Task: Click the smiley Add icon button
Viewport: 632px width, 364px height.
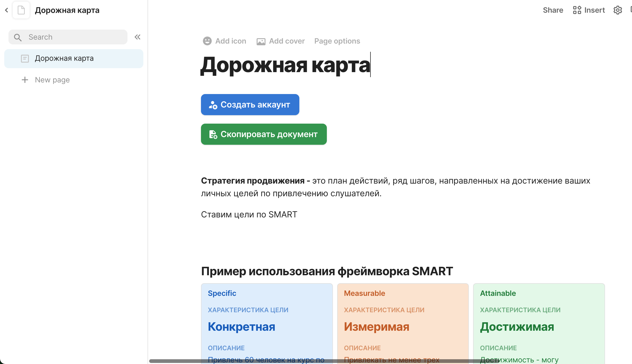Action: click(x=207, y=41)
